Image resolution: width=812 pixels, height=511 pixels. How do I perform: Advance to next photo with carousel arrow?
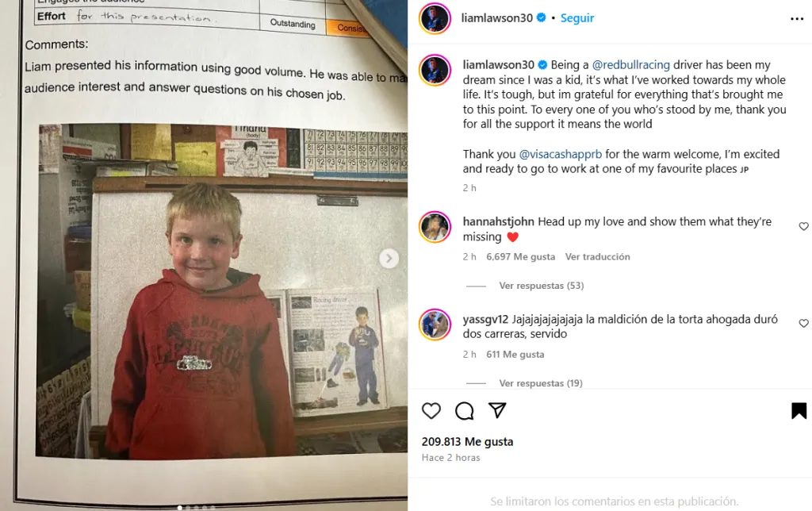389,258
